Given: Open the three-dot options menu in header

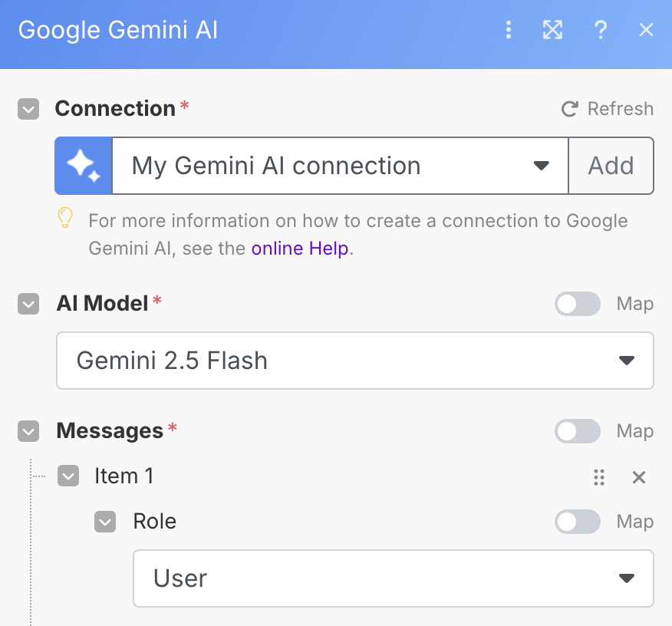Looking at the screenshot, I should click(x=509, y=30).
